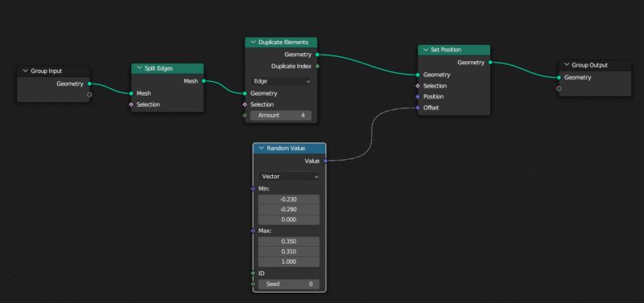Viewport: 644px width, 303px height.
Task: Click Random Value output Value socket
Action: pos(326,161)
